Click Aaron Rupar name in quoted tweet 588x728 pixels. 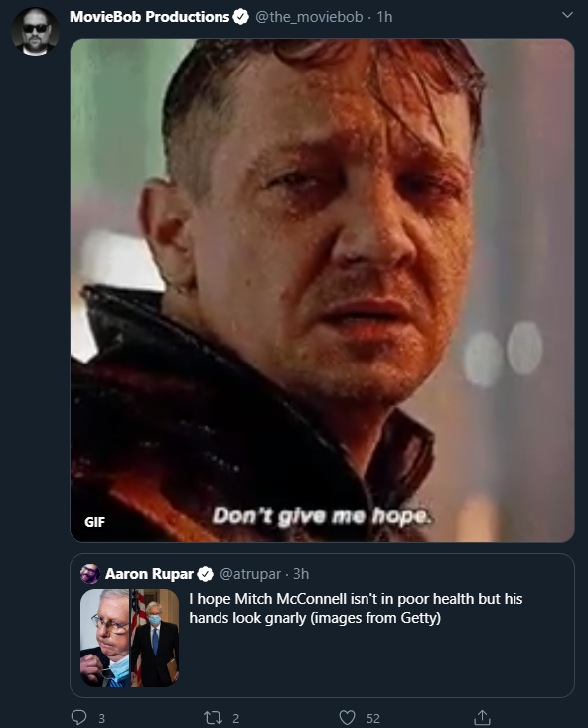coord(149,574)
